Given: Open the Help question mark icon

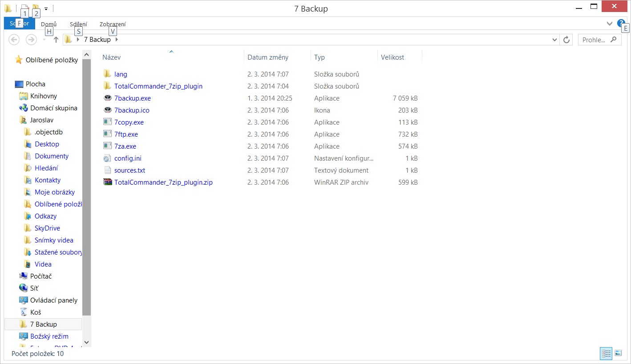Looking at the screenshot, I should point(621,24).
